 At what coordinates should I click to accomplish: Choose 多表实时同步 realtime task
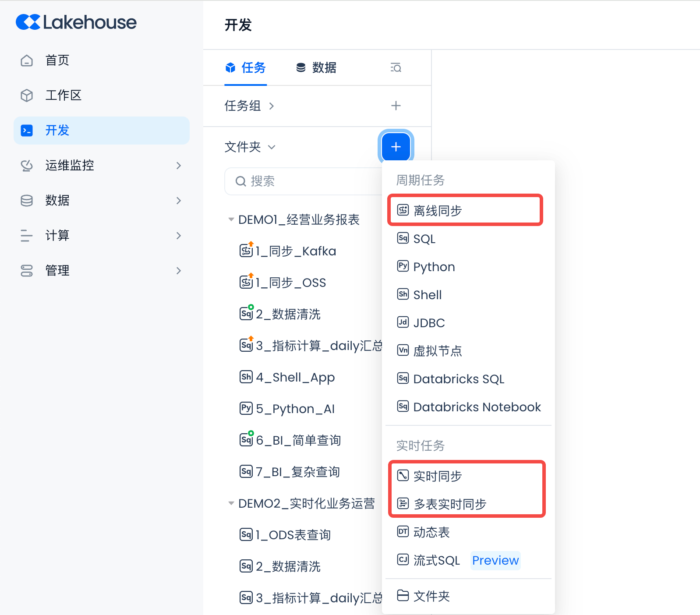tap(449, 504)
